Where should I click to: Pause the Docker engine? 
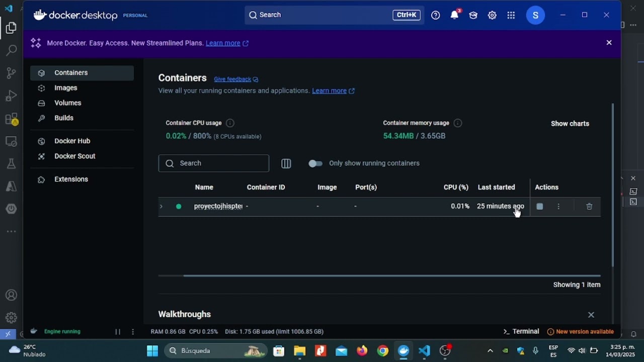[x=118, y=332]
